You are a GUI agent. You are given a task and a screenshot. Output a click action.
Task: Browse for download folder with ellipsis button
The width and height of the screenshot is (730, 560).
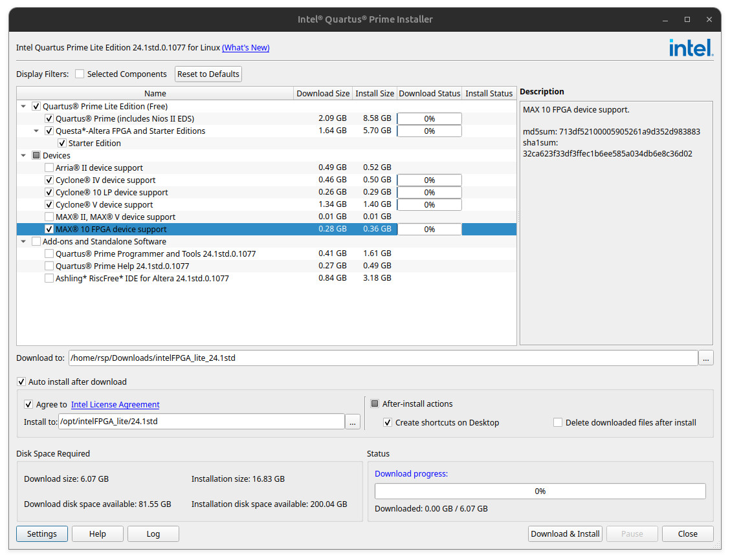pyautogui.click(x=706, y=358)
